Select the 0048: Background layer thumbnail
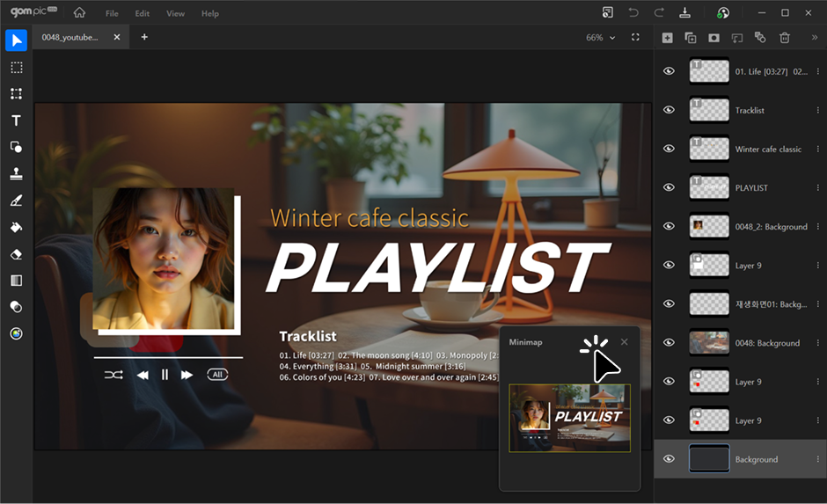The width and height of the screenshot is (827, 504). point(709,343)
